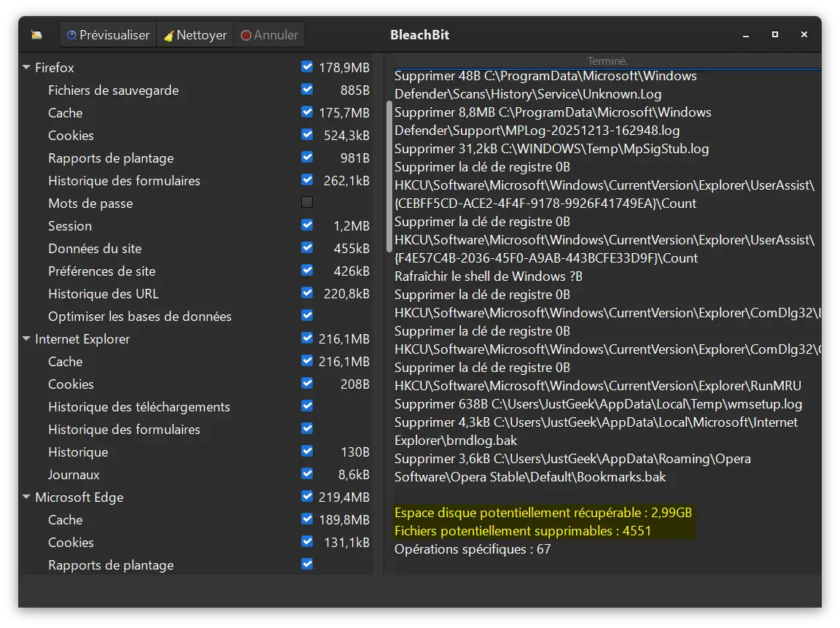
Task: Click the wmsetup.log deletion log line
Action: pos(599,404)
